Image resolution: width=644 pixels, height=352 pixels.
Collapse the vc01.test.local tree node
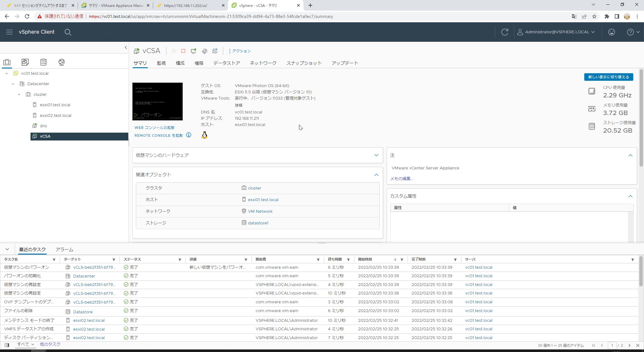(x=7, y=74)
